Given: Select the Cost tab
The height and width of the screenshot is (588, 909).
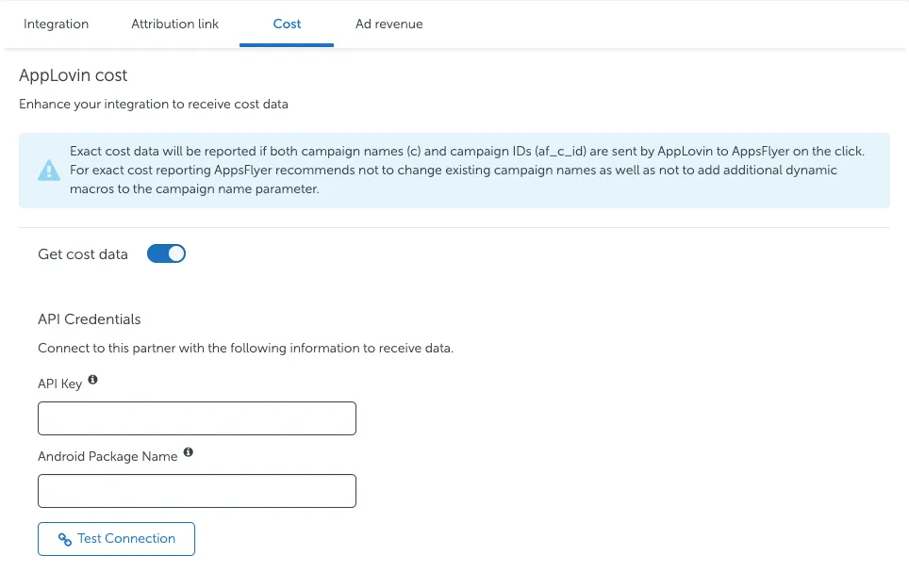Looking at the screenshot, I should pyautogui.click(x=287, y=24).
